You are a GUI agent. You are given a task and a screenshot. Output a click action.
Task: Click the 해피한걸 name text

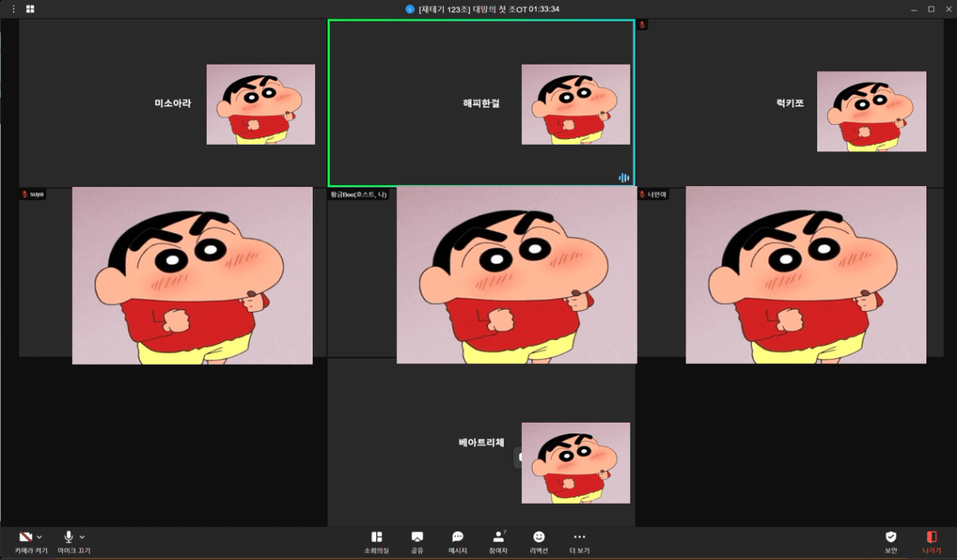click(481, 103)
